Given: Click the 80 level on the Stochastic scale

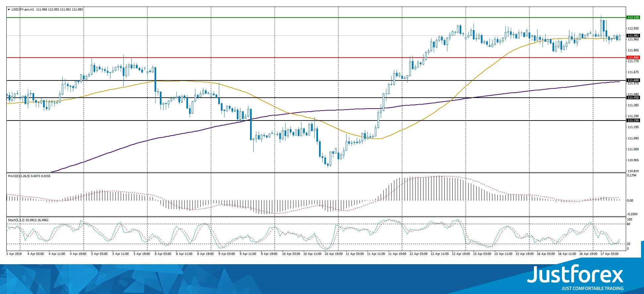Looking at the screenshot, I should click(x=628, y=224).
